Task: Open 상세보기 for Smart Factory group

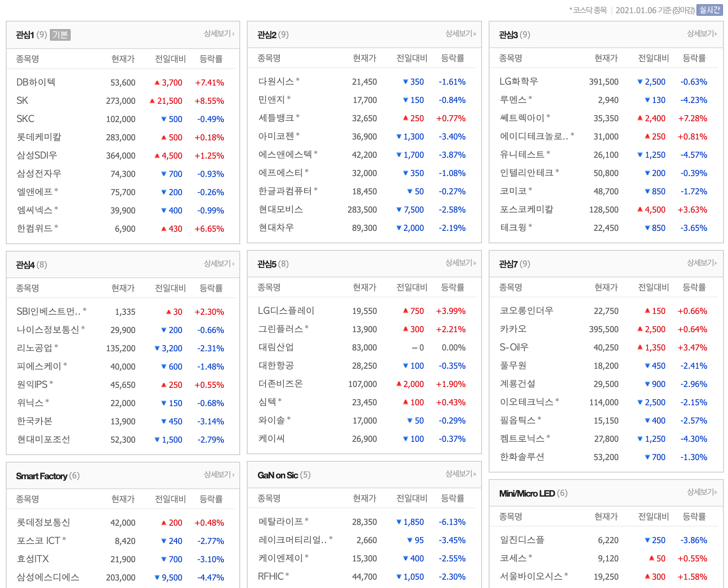Action: [219, 475]
